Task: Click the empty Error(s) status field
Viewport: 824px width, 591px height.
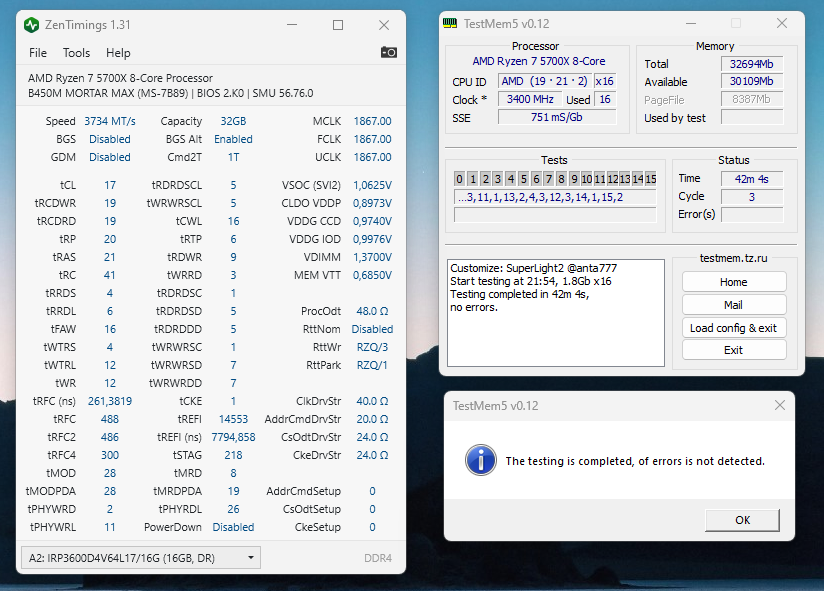Action: point(752,214)
